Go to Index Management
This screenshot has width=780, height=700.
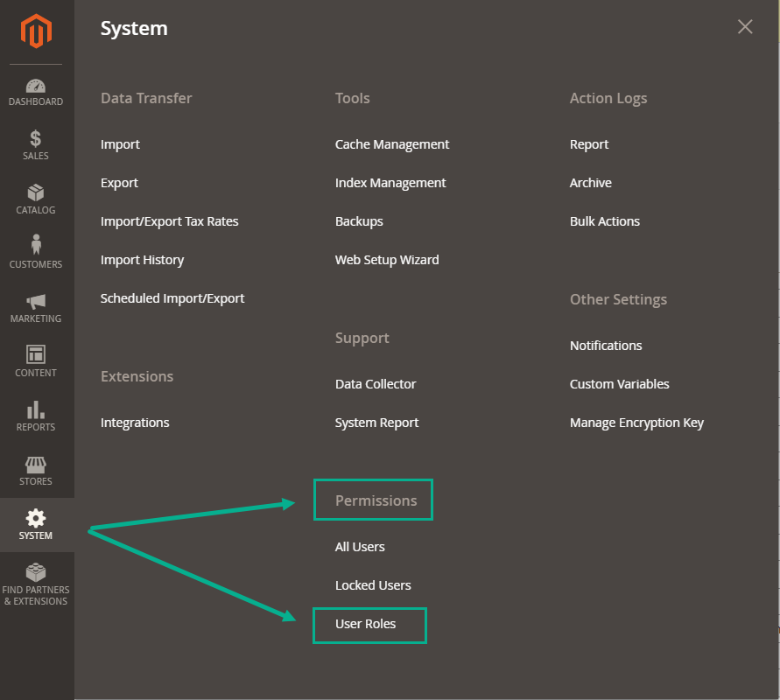[x=390, y=183]
